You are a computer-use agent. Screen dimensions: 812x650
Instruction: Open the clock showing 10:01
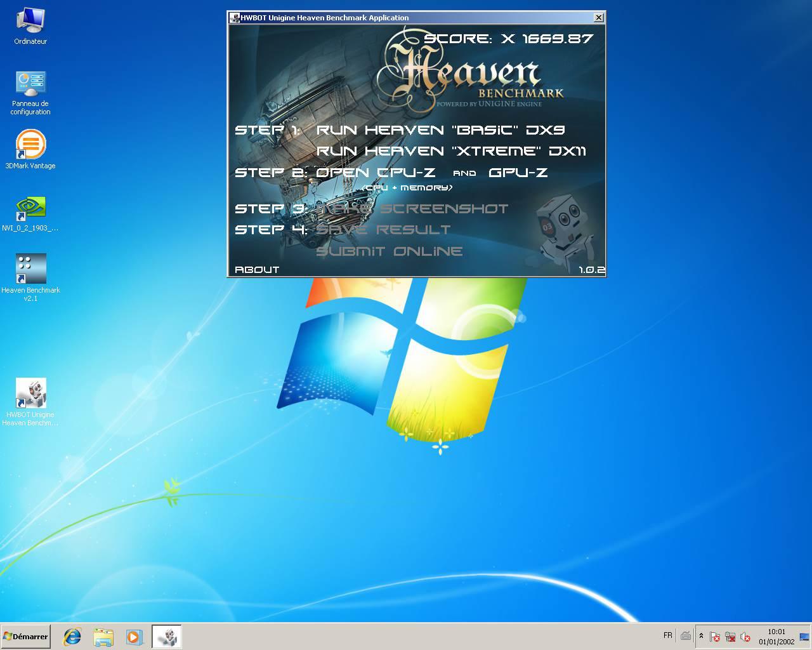(x=776, y=636)
